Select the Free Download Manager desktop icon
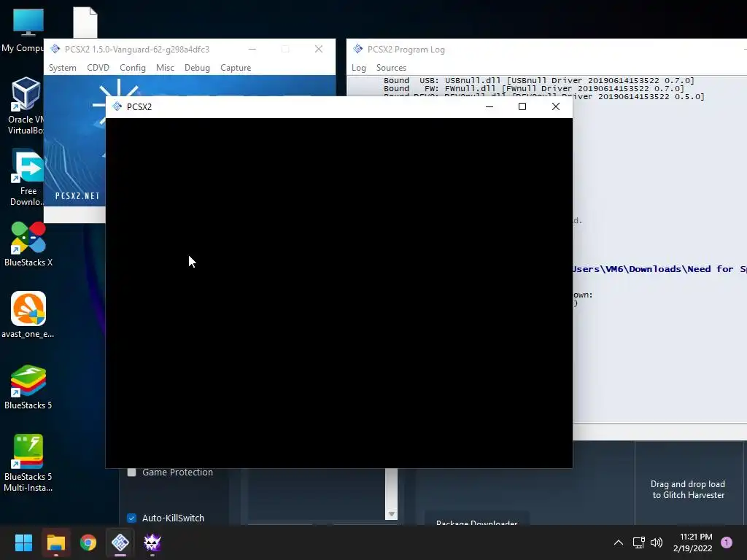The width and height of the screenshot is (747, 560). coord(28,177)
